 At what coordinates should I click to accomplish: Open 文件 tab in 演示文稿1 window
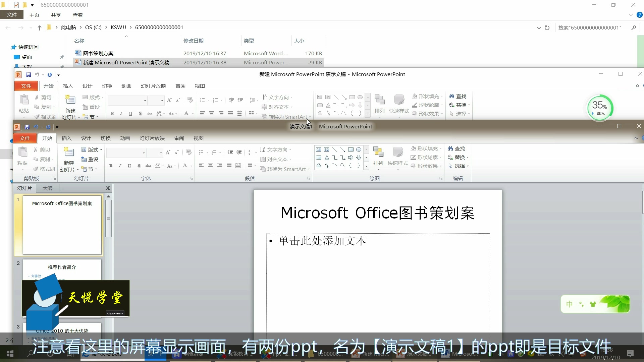(25, 138)
